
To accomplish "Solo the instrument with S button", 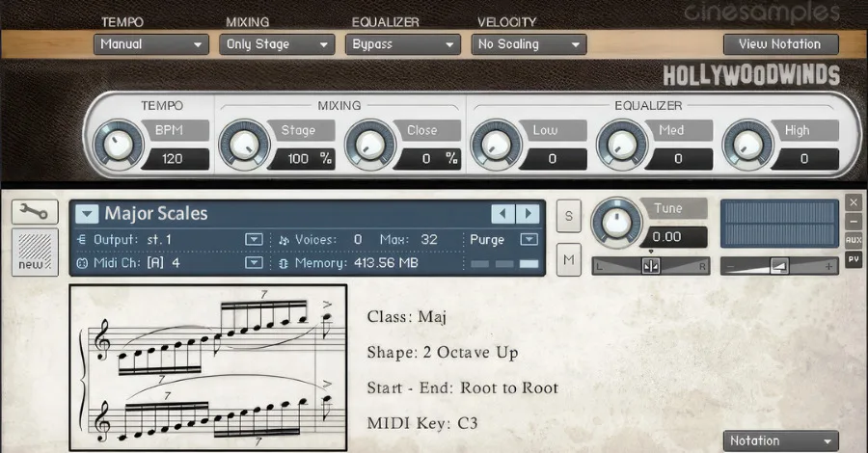I will [568, 216].
